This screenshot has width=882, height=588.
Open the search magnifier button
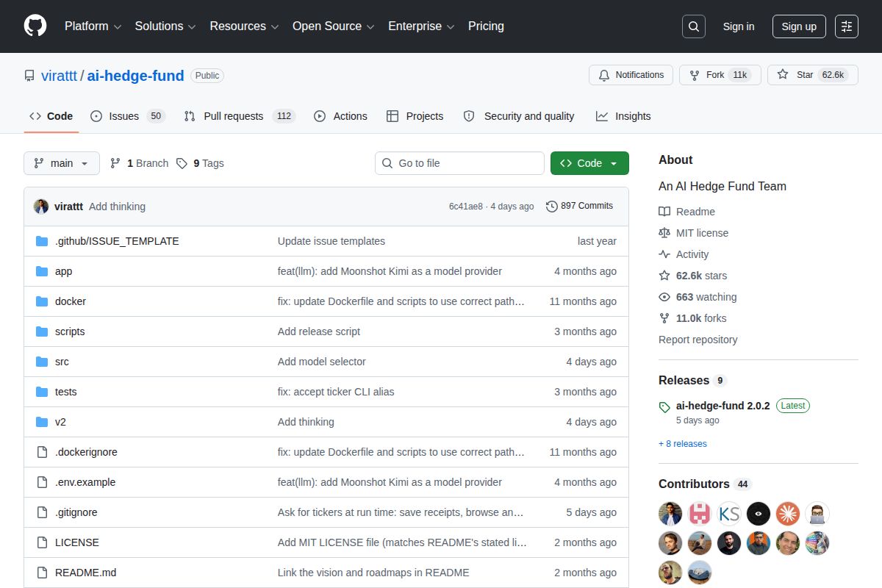tap(693, 26)
